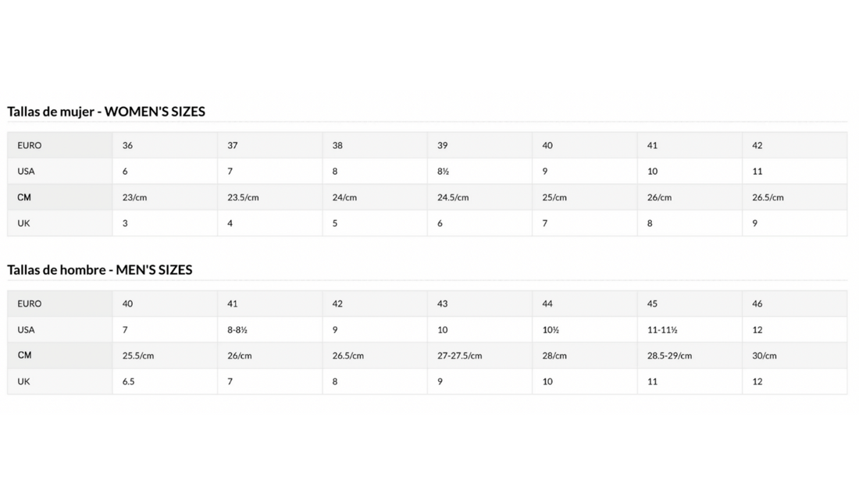Click the 8-8½ USA men's size cell

237,330
